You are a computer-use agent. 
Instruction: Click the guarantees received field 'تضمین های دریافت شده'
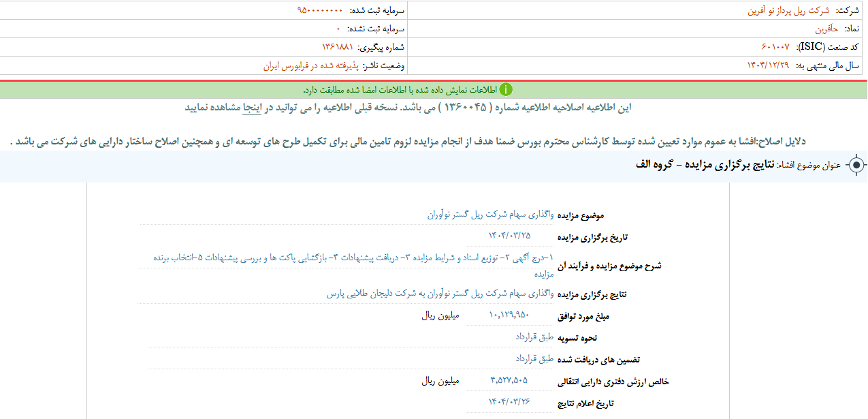(535, 358)
